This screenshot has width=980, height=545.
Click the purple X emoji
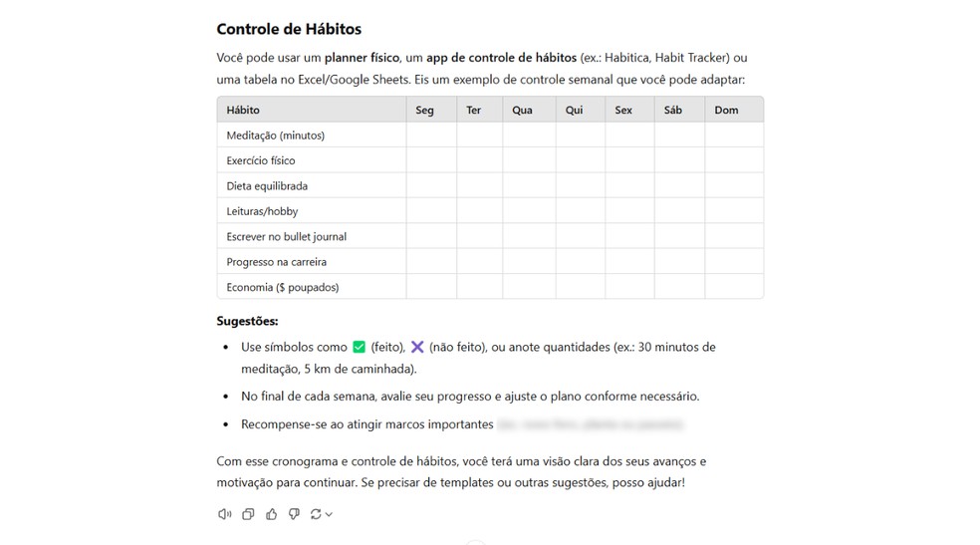[x=417, y=347]
